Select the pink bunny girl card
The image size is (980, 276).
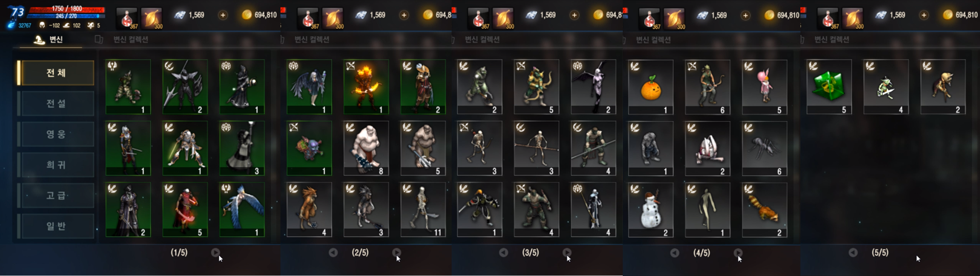(764, 87)
